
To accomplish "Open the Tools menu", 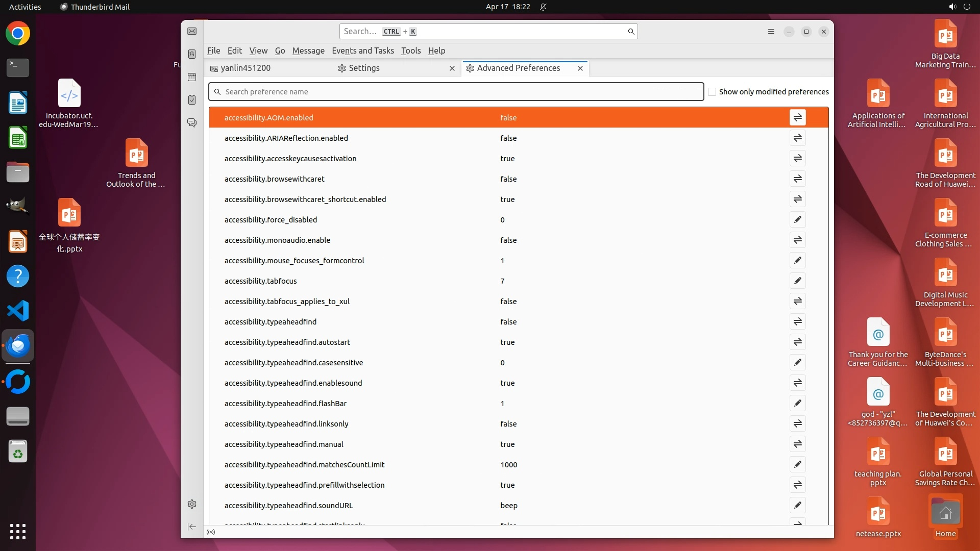I will click(410, 51).
